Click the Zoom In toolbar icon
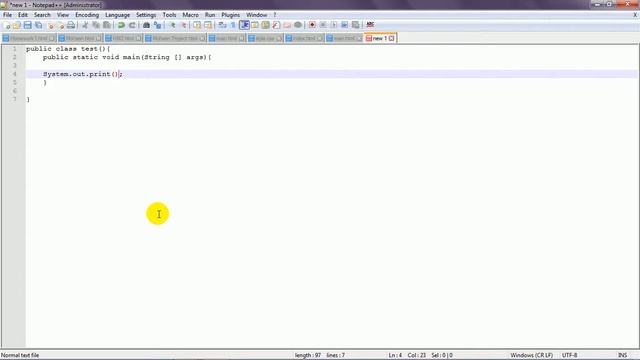The height and width of the screenshot is (360, 640). click(x=172, y=25)
